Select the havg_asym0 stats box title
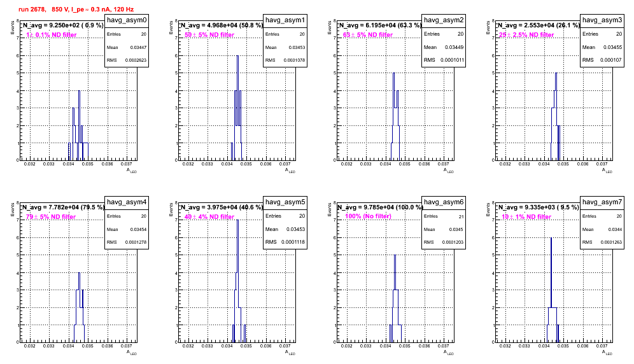 tap(127, 20)
